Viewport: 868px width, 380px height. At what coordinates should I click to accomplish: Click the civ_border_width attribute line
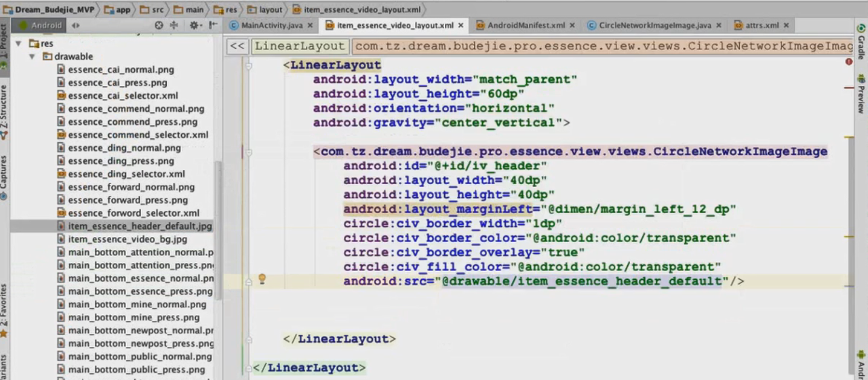click(x=453, y=224)
